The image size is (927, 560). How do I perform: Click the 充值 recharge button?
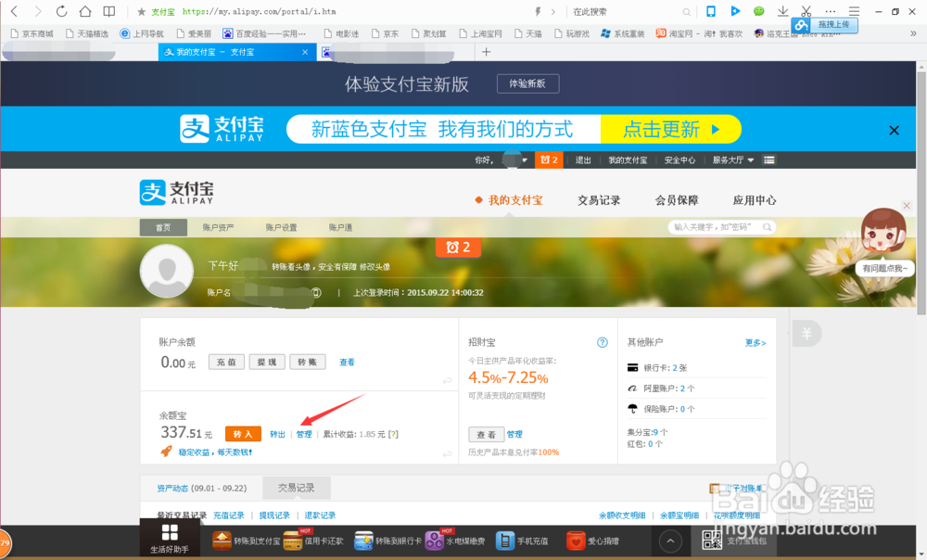(x=226, y=362)
